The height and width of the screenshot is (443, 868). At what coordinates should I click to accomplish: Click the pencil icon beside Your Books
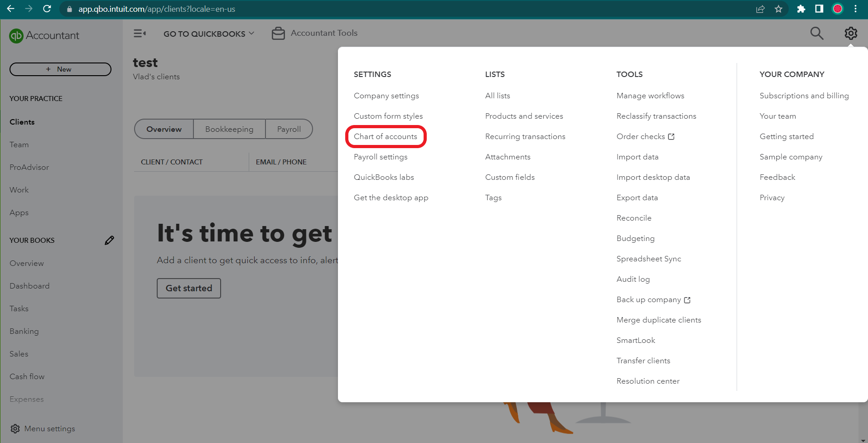(109, 240)
